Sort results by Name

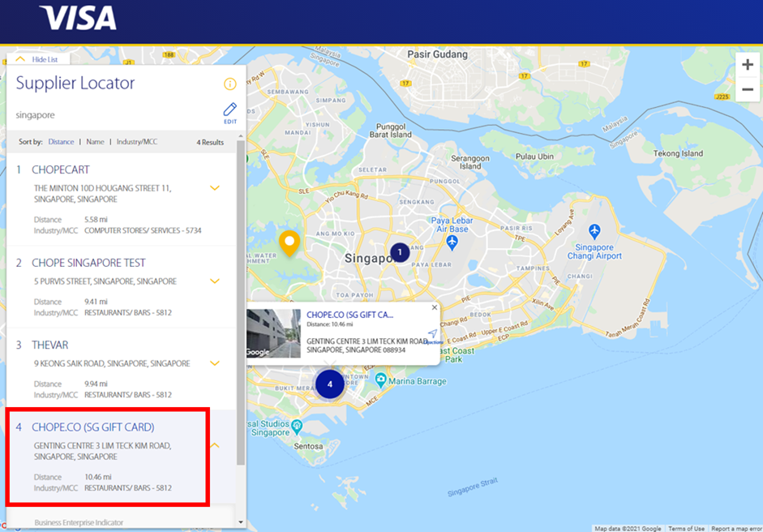click(x=95, y=142)
